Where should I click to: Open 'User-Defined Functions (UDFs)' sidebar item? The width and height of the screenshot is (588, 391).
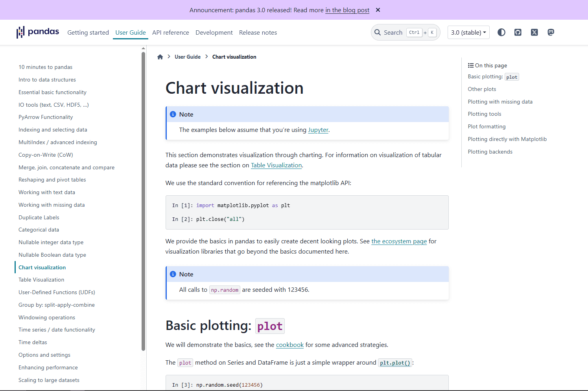(x=57, y=292)
